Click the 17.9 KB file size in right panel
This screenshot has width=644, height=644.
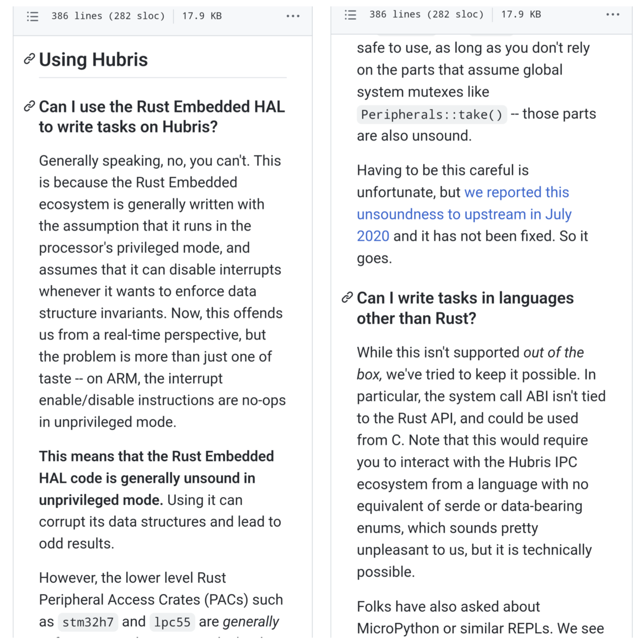pos(521,15)
